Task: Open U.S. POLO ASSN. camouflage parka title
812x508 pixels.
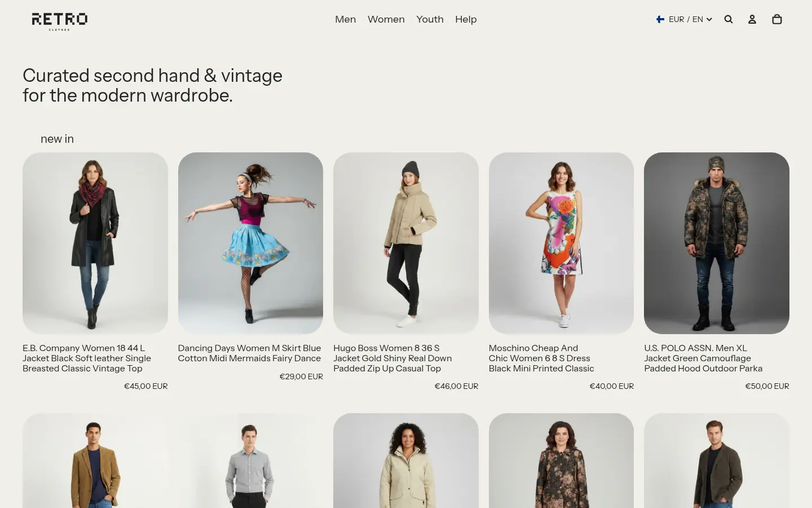Action: (703, 358)
